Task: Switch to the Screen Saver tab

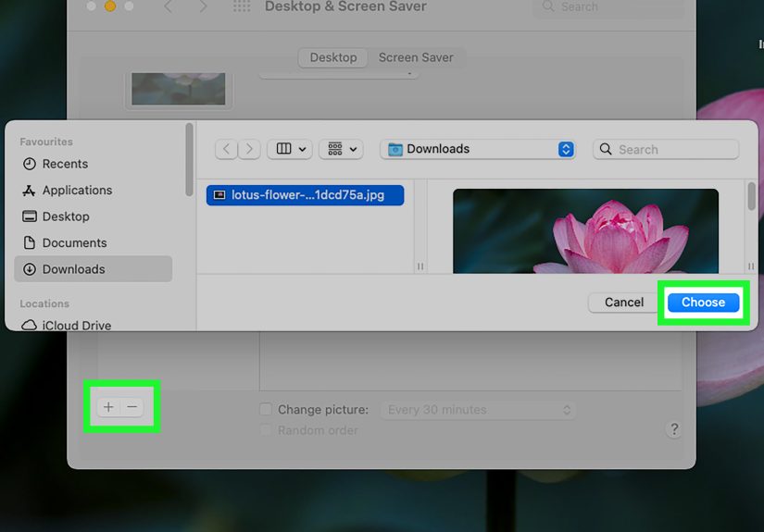Action: (416, 57)
